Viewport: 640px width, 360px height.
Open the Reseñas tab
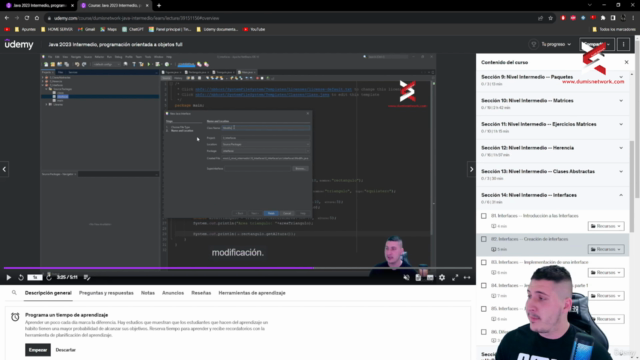click(201, 293)
